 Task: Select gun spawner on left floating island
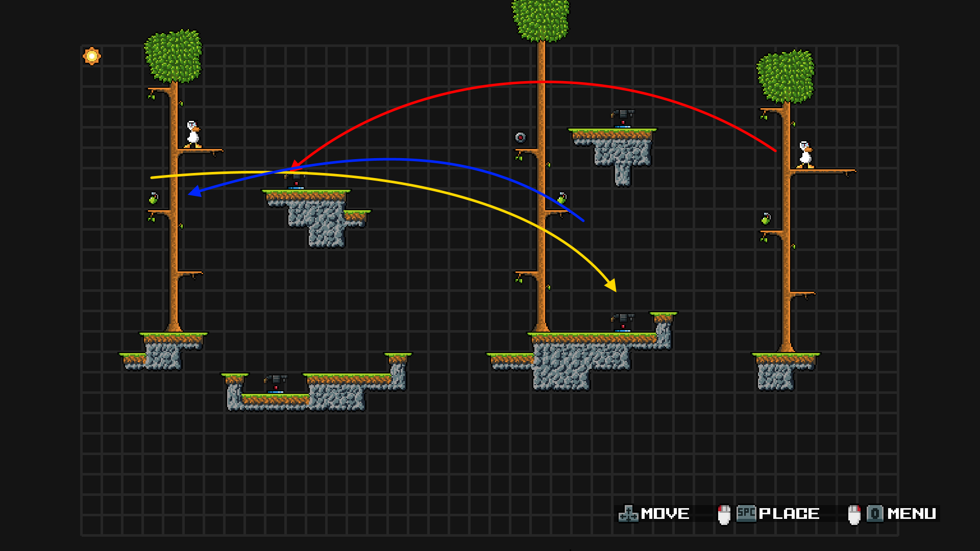pos(296,181)
